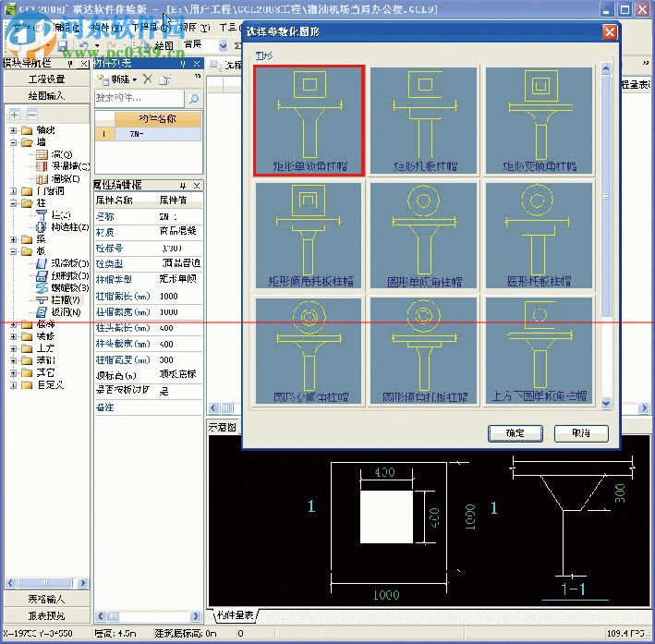Select the 板洞(N) slab opening icon
The width and height of the screenshot is (655, 644).
[x=42, y=311]
